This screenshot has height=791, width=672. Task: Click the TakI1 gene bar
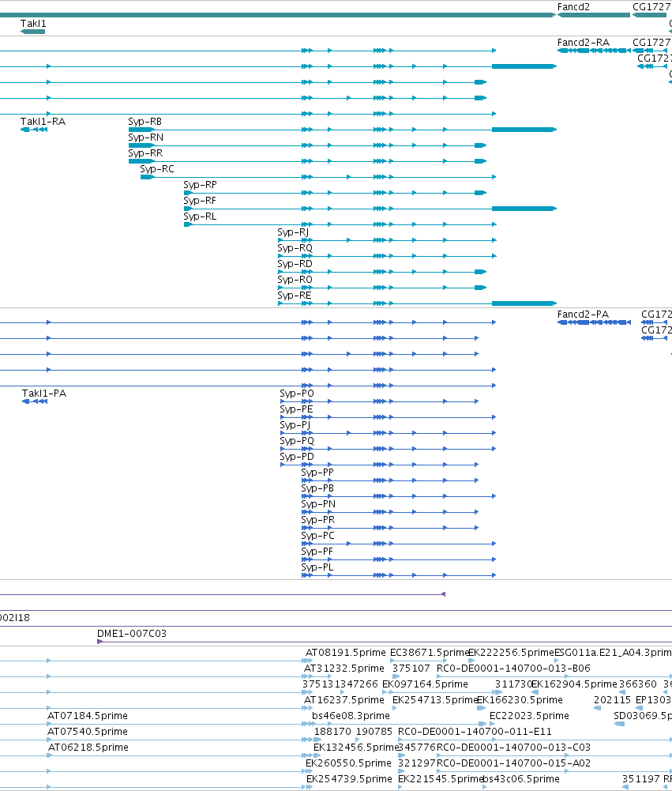tap(32, 32)
